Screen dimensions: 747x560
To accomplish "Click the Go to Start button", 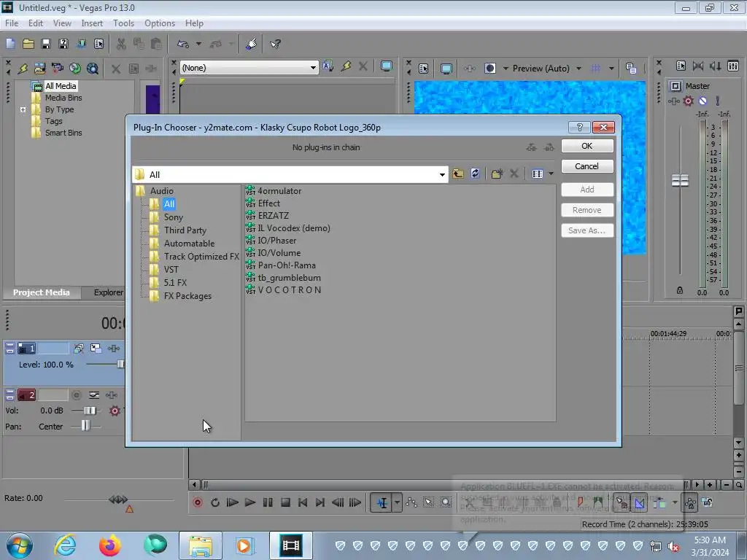I will (303, 502).
